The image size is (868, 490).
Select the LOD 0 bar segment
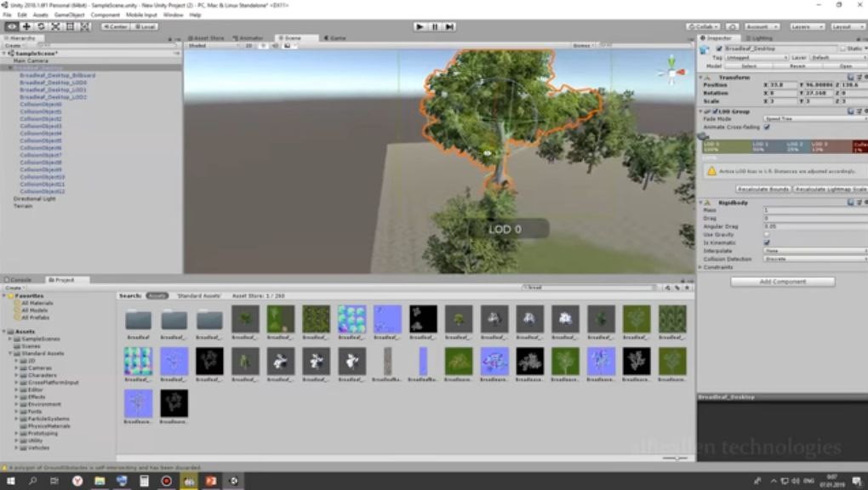[725, 146]
